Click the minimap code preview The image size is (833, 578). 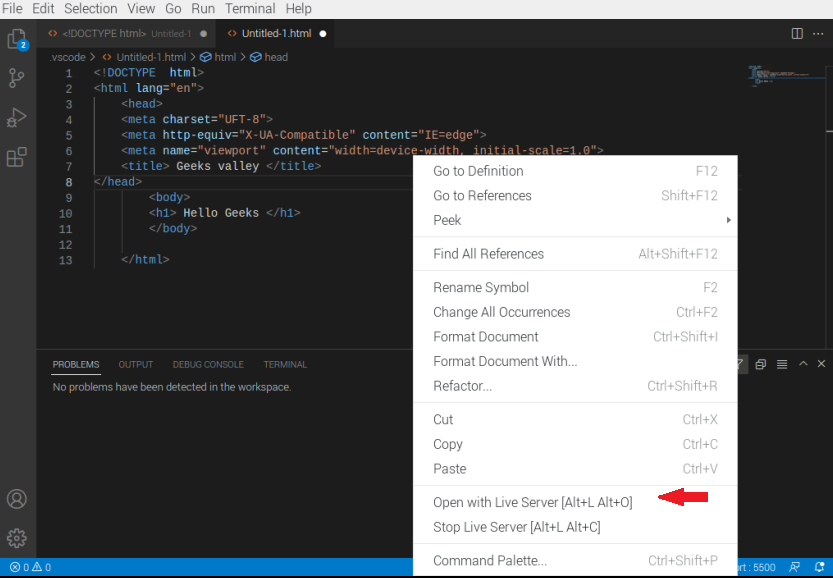pos(780,77)
